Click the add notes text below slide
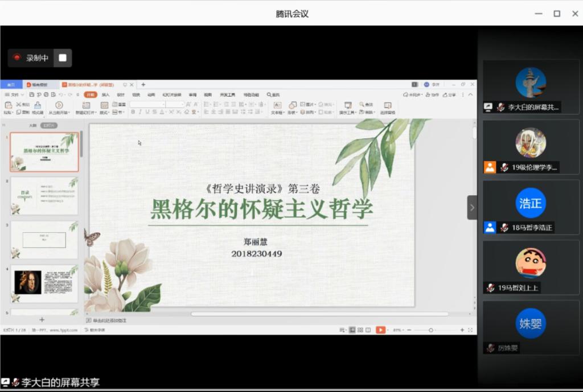583x392 pixels. 108,320
